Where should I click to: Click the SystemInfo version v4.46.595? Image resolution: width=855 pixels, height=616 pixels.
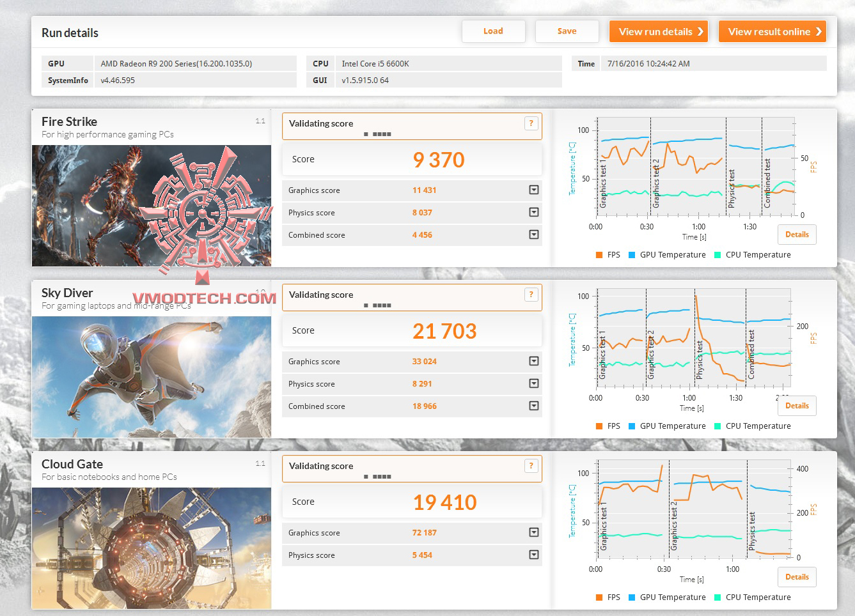[x=118, y=81]
